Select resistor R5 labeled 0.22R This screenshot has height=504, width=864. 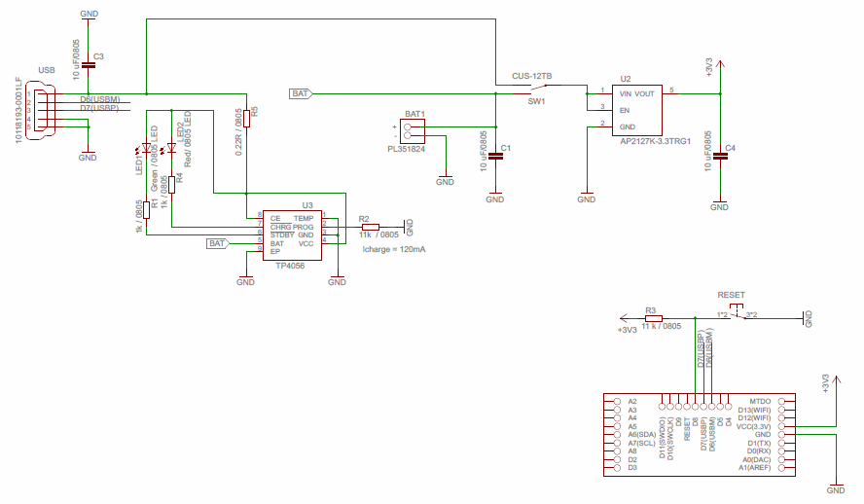pos(247,115)
